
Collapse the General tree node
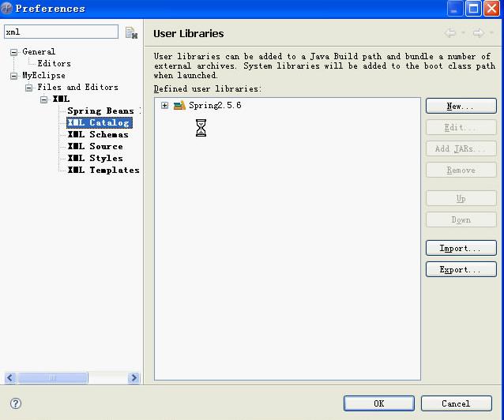(x=13, y=52)
